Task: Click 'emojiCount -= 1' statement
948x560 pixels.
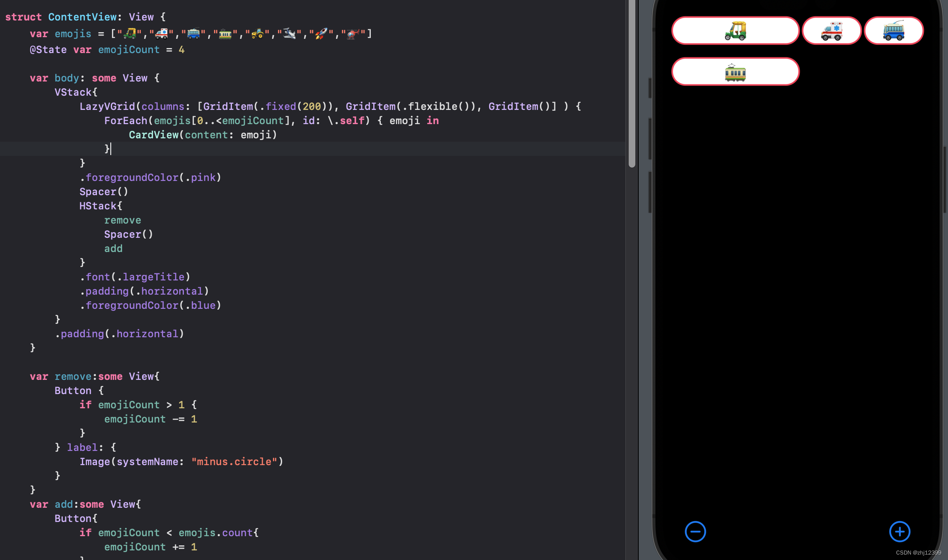Action: coord(150,419)
